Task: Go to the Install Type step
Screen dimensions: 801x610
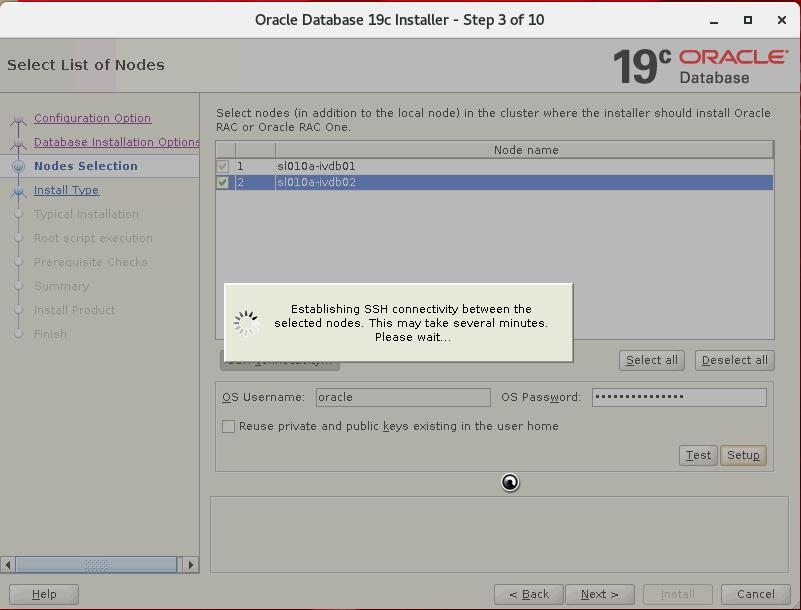Action: (66, 190)
